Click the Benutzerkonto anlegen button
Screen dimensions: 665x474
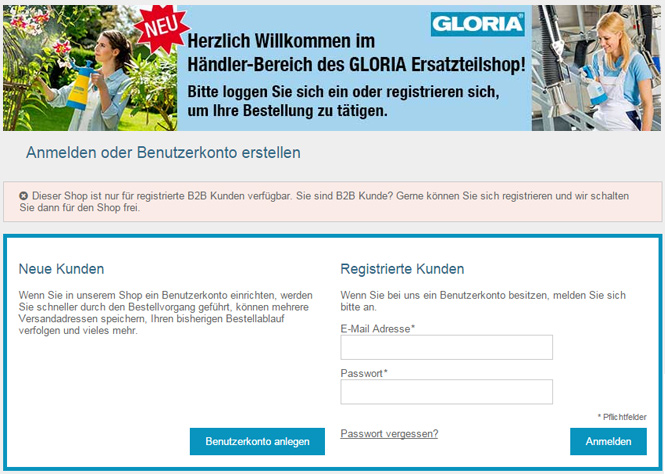pos(257,441)
